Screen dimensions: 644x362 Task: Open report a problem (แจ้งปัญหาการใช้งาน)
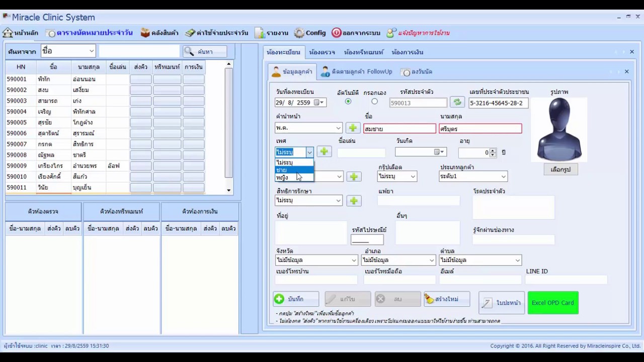pyautogui.click(x=418, y=33)
